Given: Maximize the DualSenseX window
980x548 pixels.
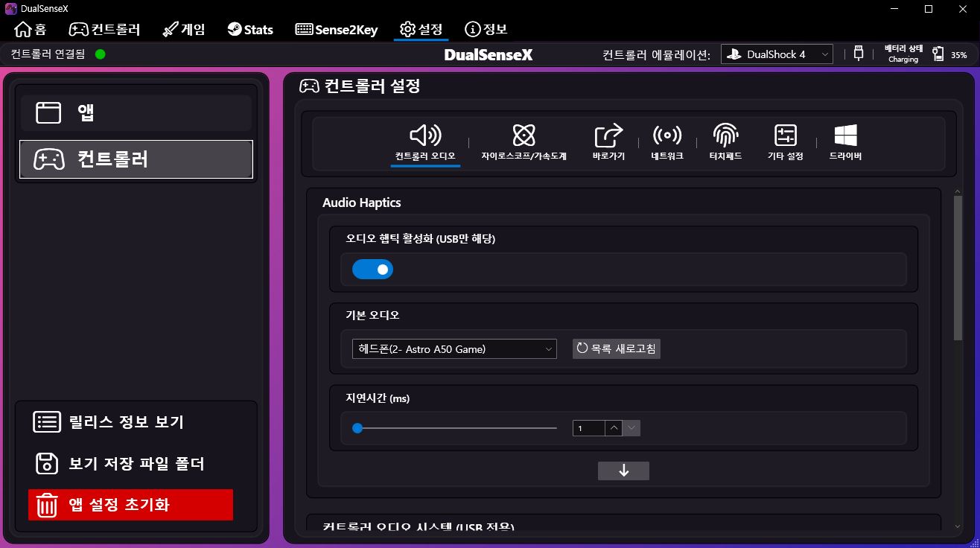Looking at the screenshot, I should [x=929, y=9].
